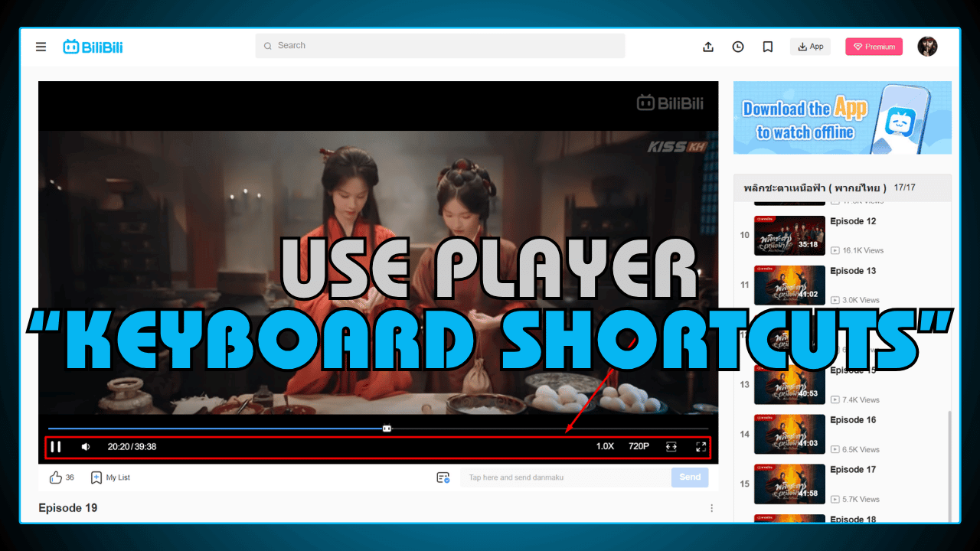Screen dimensions: 980x551
Task: Open the Episode 17 thumbnail
Action: point(789,484)
